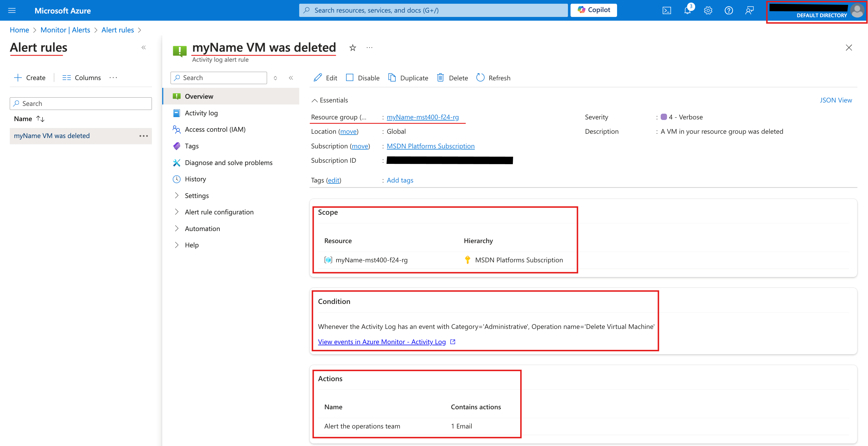Focus the global search resources field
Viewport: 868px width, 446px height.
pos(433,10)
